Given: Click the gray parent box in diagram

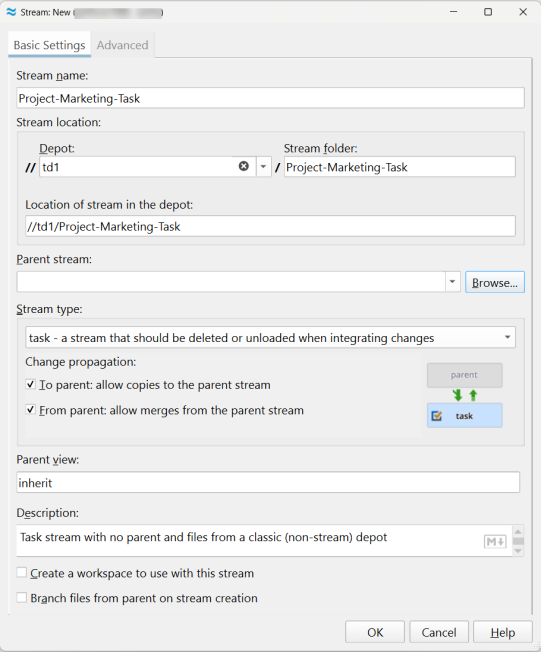Looking at the screenshot, I should 464,375.
